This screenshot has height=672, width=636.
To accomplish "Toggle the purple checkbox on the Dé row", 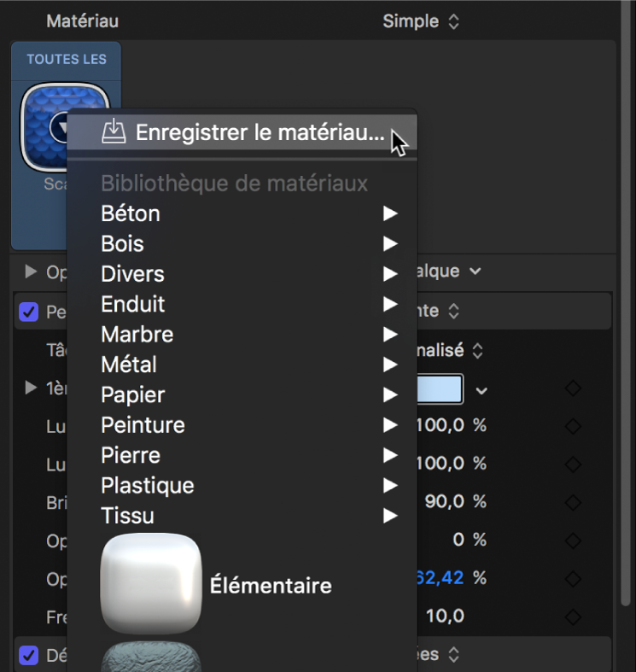I will (29, 655).
